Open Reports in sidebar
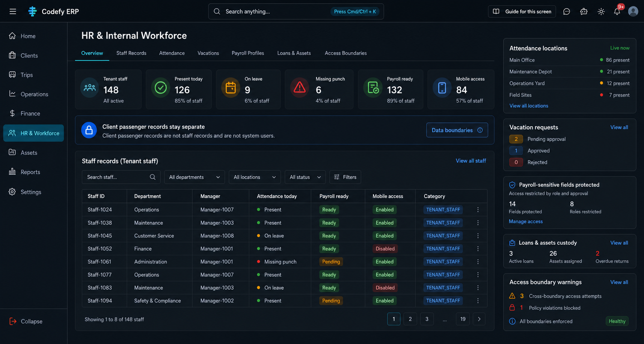644x344 pixels. [33, 172]
